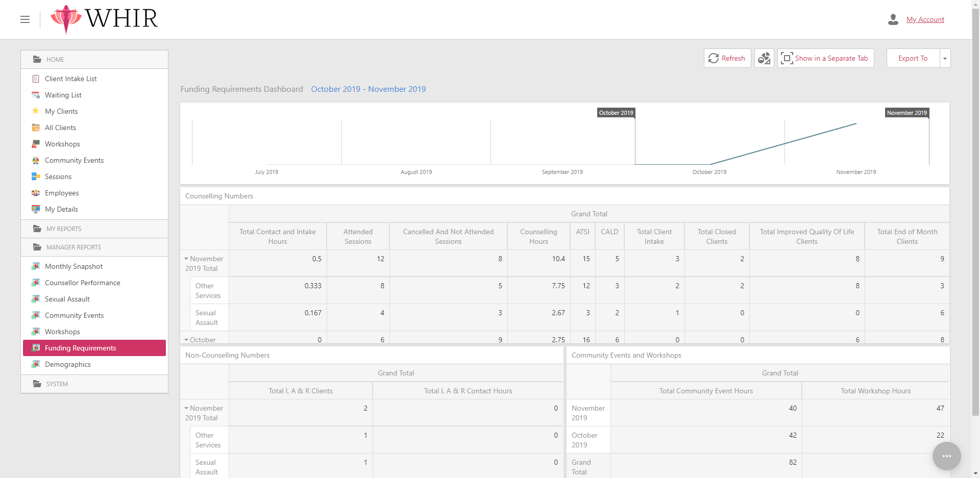Image resolution: width=980 pixels, height=478 pixels.
Task: Click the My Clients star icon
Action: (x=36, y=111)
